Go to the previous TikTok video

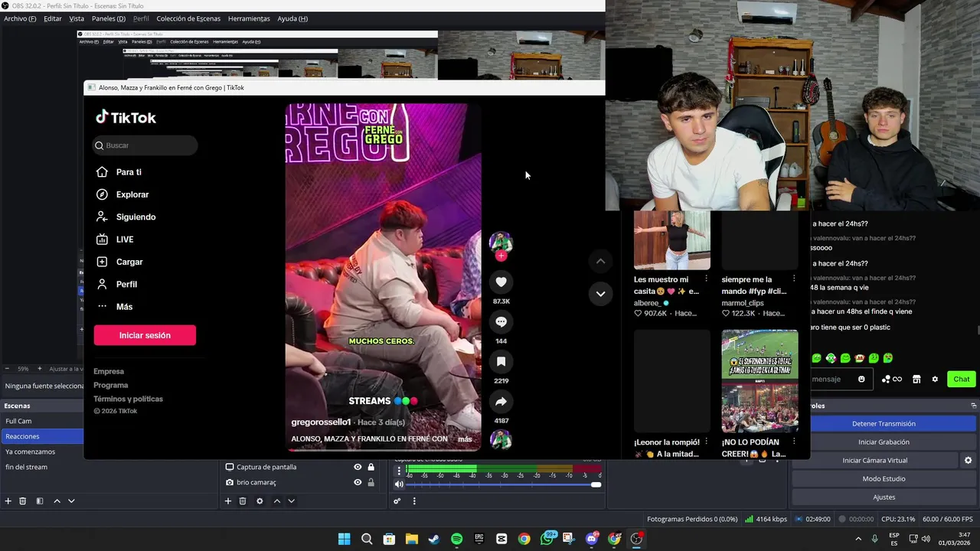pyautogui.click(x=600, y=261)
